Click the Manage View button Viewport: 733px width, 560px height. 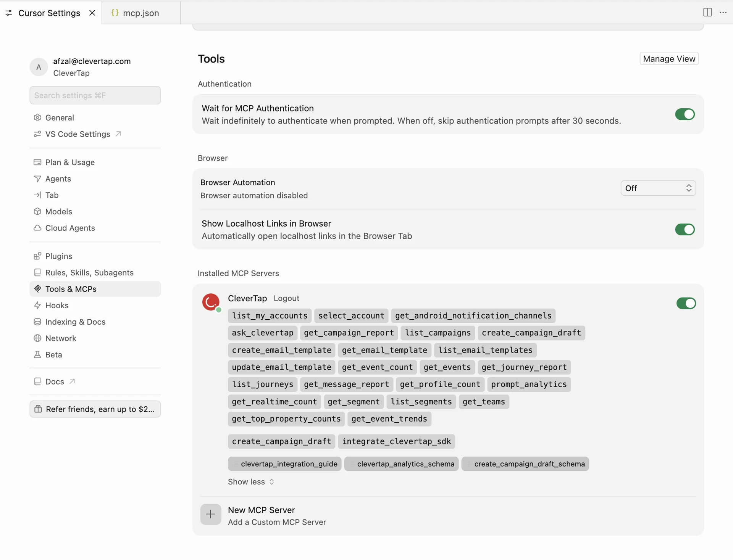point(669,59)
